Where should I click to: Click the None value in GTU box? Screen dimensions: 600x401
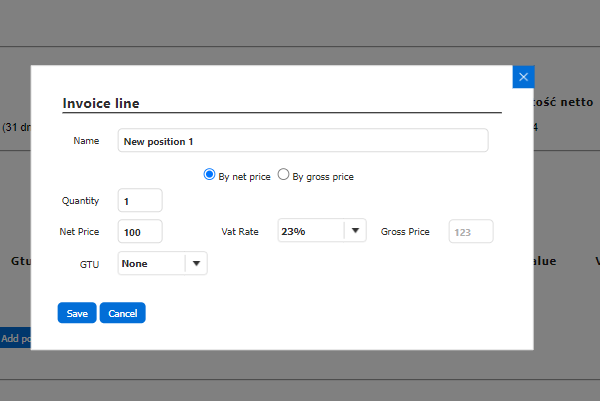point(151,263)
